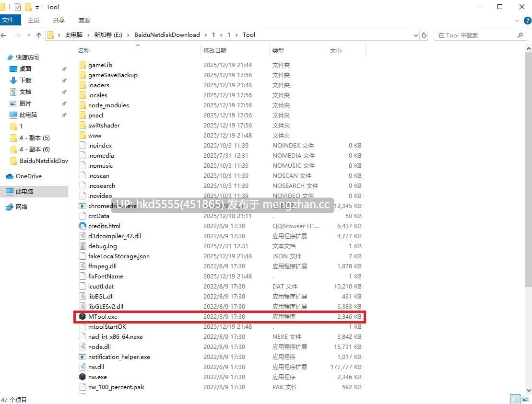Select the fakeLocalStorage.json file name
This screenshot has width=532, height=404.
click(119, 256)
